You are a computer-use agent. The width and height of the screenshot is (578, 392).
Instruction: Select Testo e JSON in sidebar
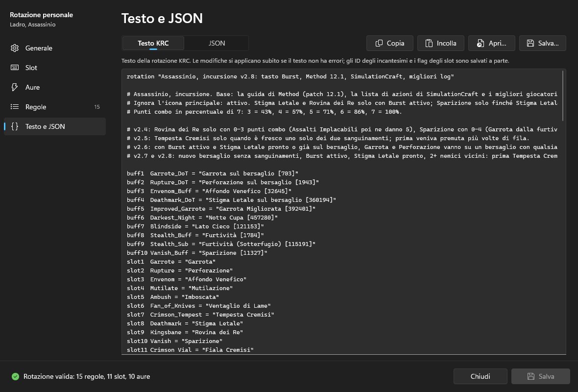[55, 126]
